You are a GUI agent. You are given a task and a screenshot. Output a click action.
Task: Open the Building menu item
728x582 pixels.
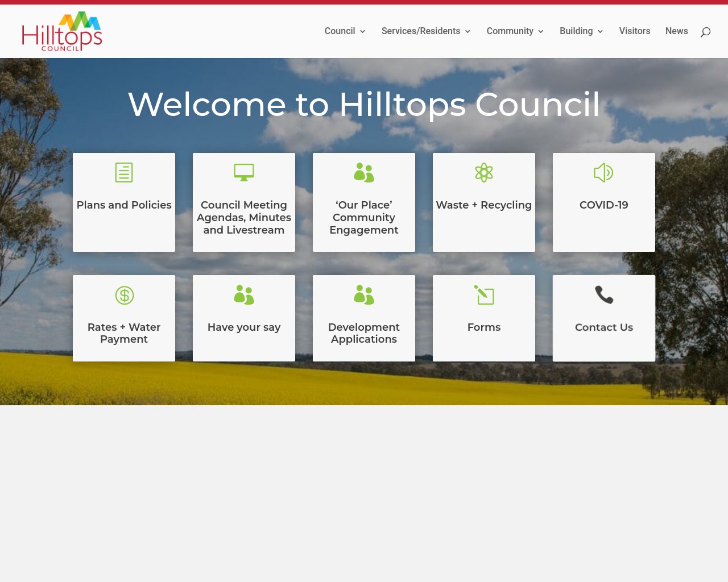click(x=576, y=31)
